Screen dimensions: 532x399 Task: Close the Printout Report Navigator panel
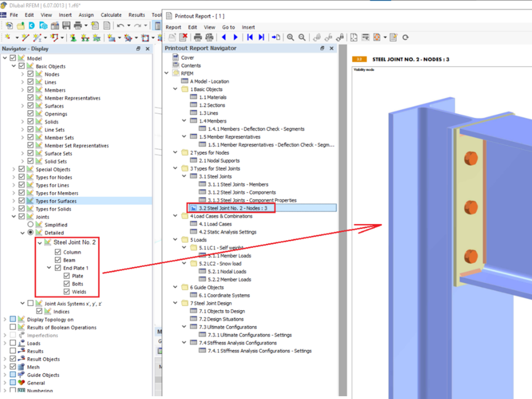tap(332, 48)
